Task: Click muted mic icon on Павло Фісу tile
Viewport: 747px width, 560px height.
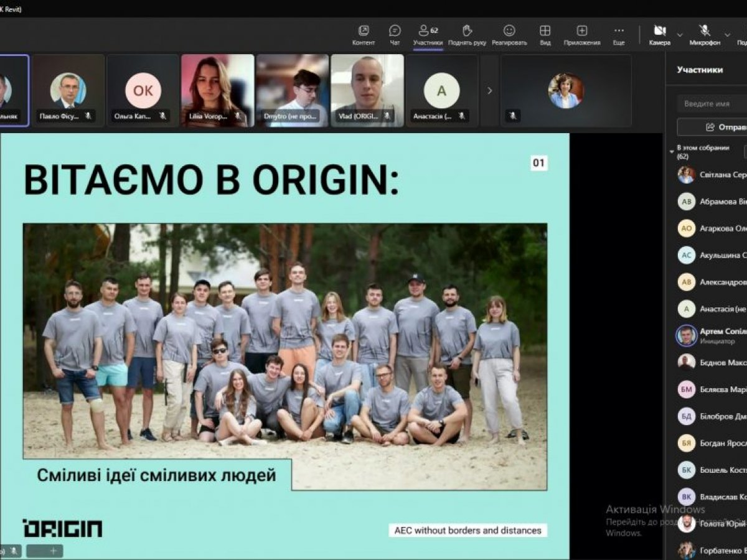Action: [x=88, y=116]
